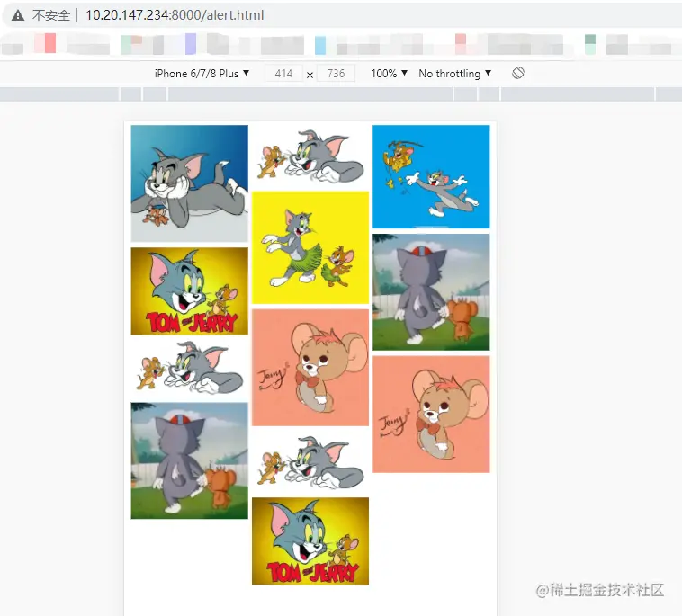Select Tom walking away image in left column
This screenshot has width=682, height=616.
190,460
